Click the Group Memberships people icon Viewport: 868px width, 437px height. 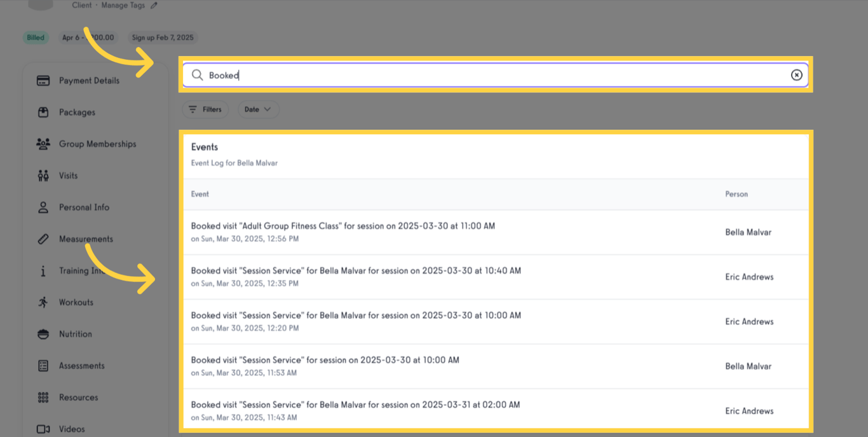pos(43,144)
